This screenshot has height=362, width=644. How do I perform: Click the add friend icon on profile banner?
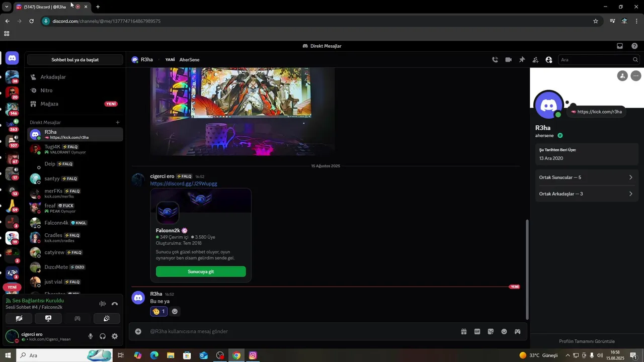pos(622,76)
